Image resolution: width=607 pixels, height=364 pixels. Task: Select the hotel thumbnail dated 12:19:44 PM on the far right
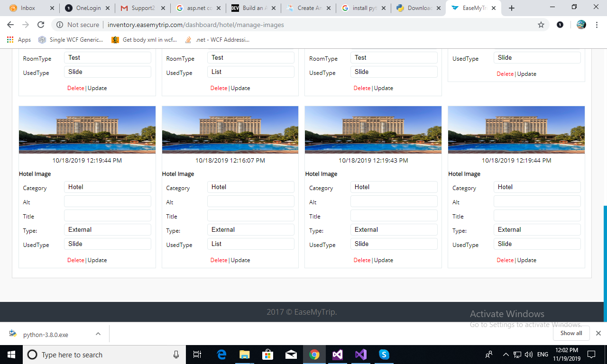coord(516,129)
